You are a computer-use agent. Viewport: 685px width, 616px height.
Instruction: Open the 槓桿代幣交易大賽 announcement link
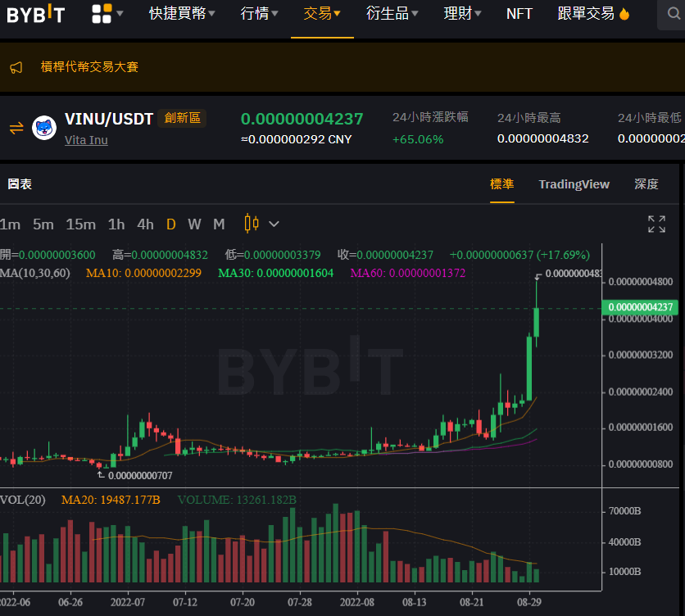click(x=89, y=67)
